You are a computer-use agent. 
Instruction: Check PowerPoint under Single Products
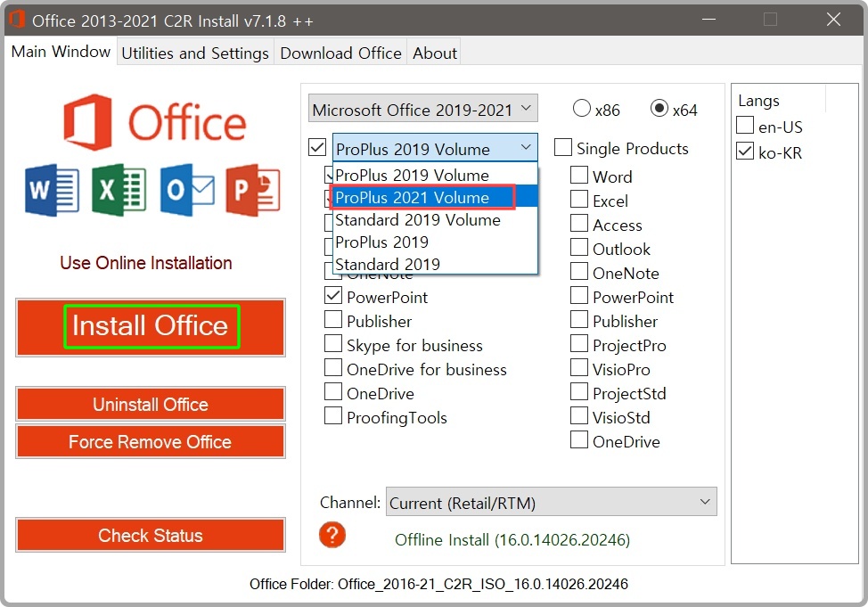pyautogui.click(x=579, y=296)
